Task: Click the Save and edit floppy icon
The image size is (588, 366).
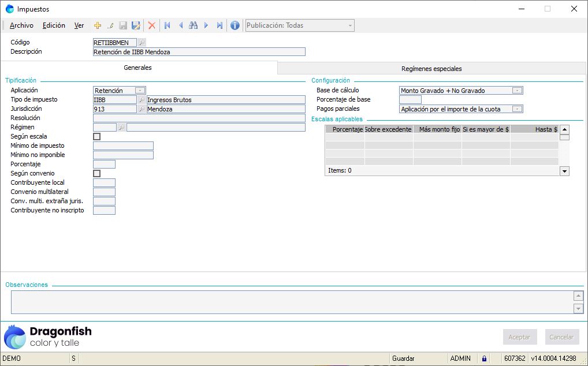Action: coord(136,25)
